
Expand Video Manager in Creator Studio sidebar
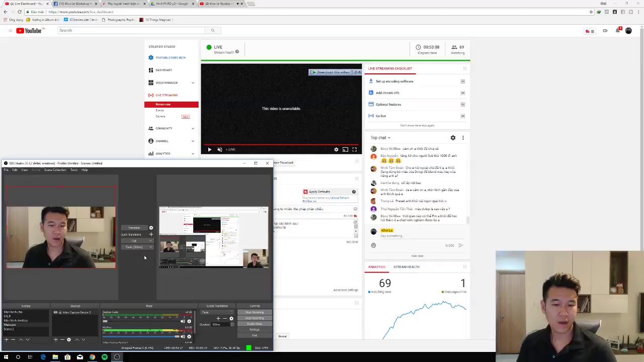pos(193,83)
